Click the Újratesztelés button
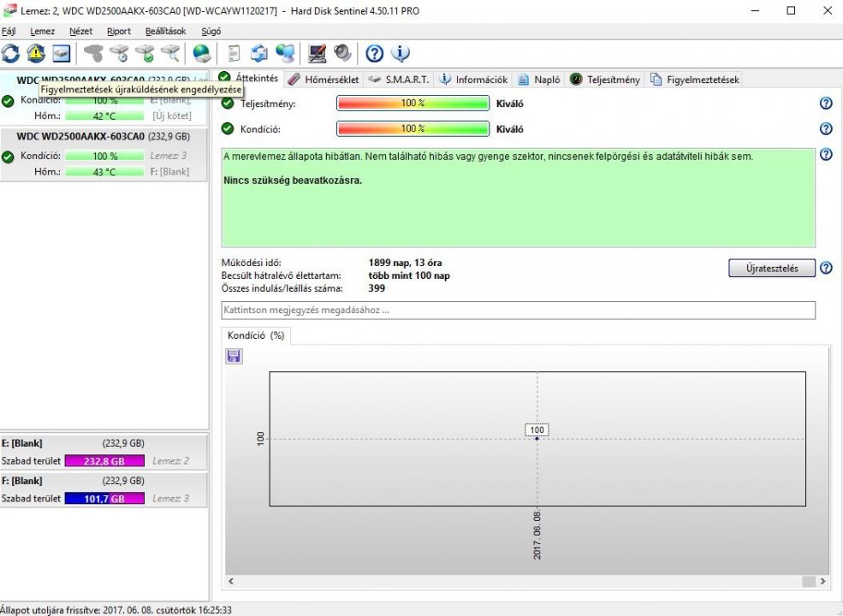Viewport: 843px width, 616px height. point(772,268)
